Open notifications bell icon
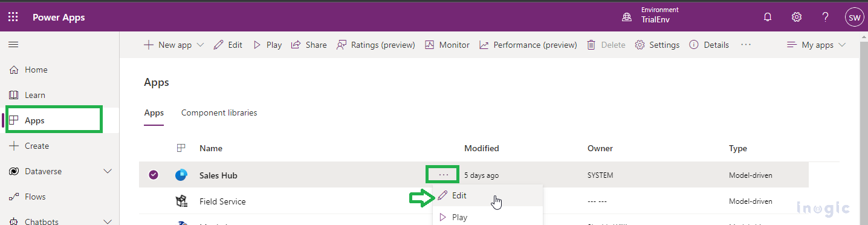 [768, 17]
